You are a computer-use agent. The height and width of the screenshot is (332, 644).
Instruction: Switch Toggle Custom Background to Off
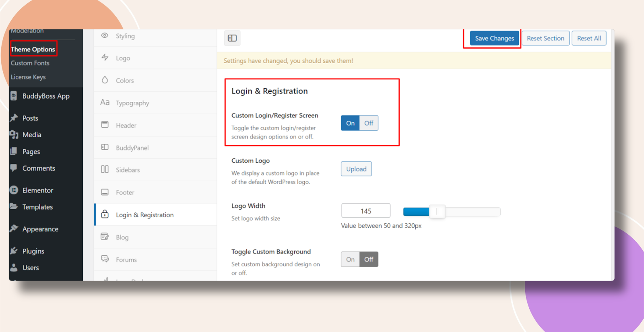369,259
